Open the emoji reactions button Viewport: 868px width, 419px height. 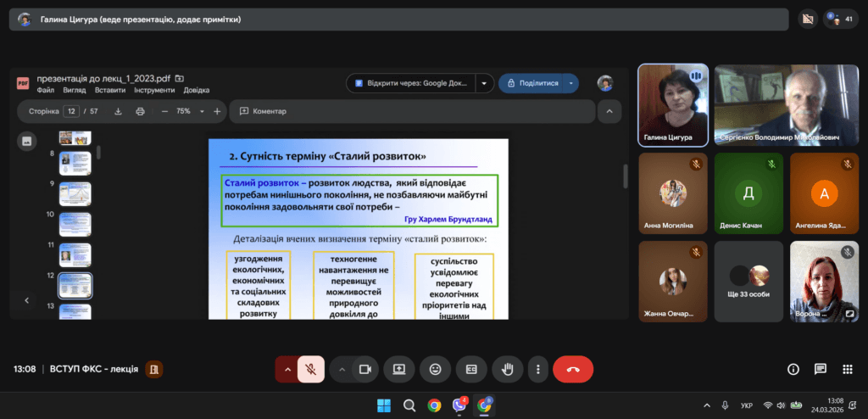(x=436, y=369)
